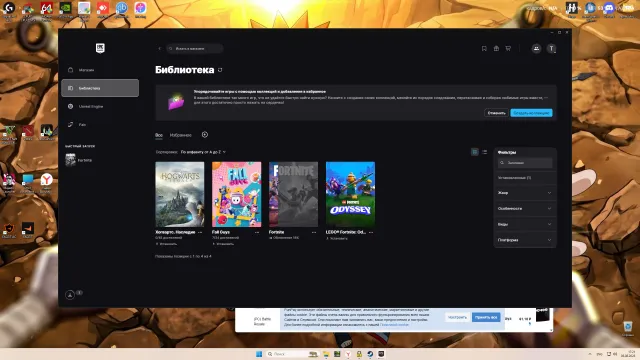This screenshot has width=640, height=360.
Task: Switch to the grid view
Action: tap(475, 152)
